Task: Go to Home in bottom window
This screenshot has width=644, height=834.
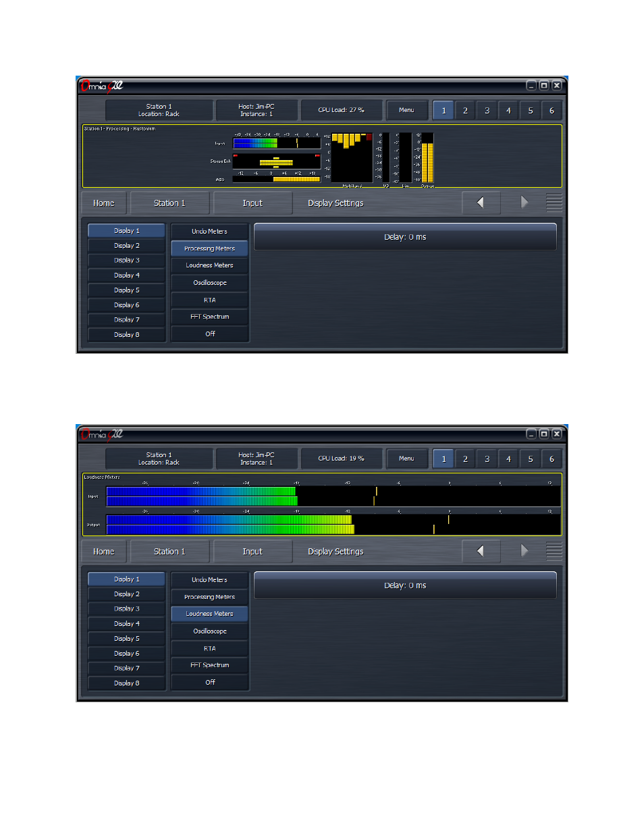Action: (104, 552)
